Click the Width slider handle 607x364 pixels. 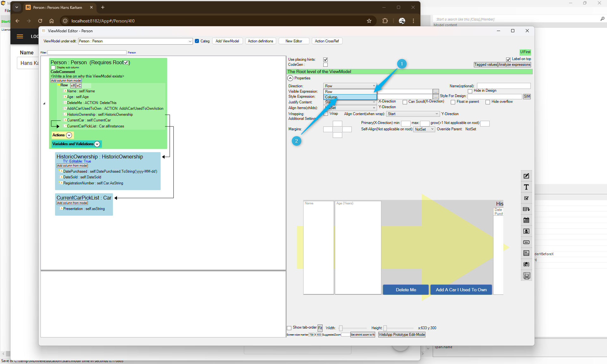click(x=341, y=328)
